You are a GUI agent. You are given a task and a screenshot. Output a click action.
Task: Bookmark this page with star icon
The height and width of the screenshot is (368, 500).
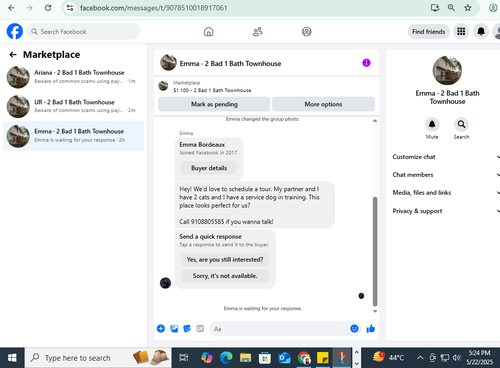(x=468, y=8)
